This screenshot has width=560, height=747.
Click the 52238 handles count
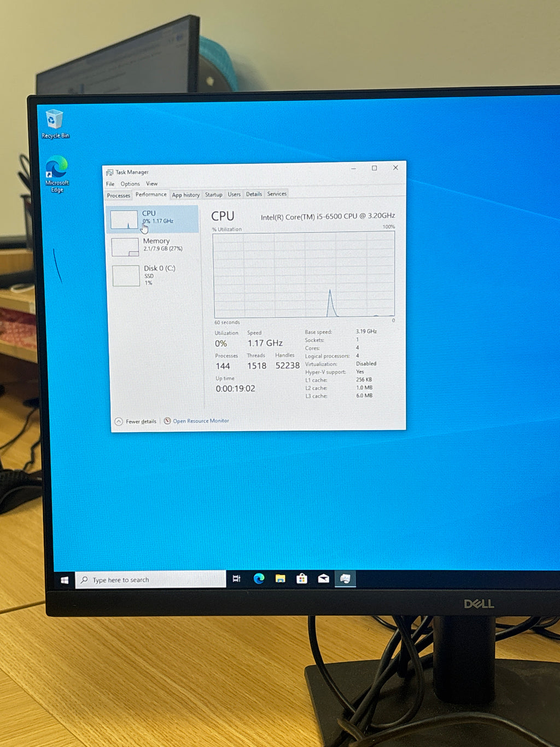288,366
